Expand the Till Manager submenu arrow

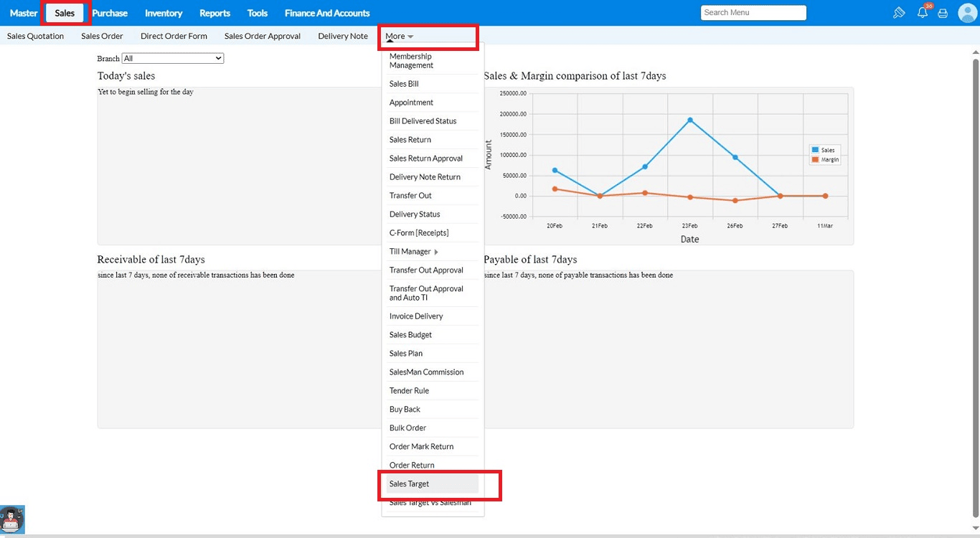pos(436,252)
